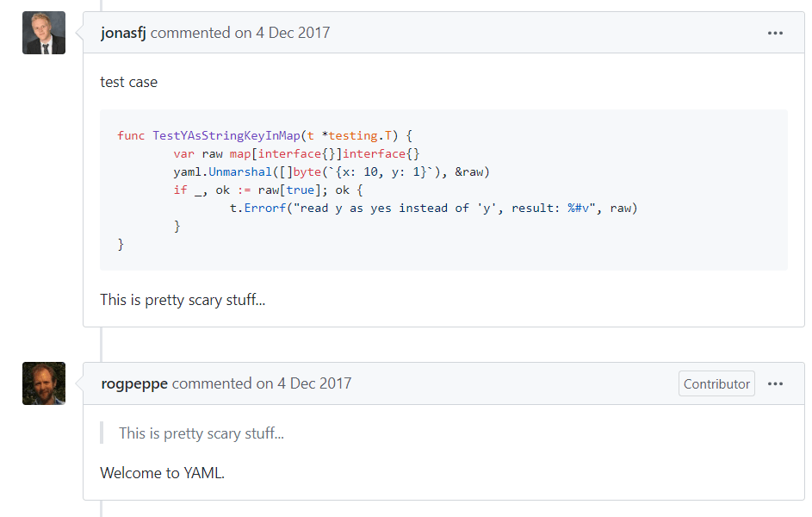Viewport: 812px width, 517px height.
Task: Click the word "commented" in rogpeppe's header
Action: tap(212, 384)
